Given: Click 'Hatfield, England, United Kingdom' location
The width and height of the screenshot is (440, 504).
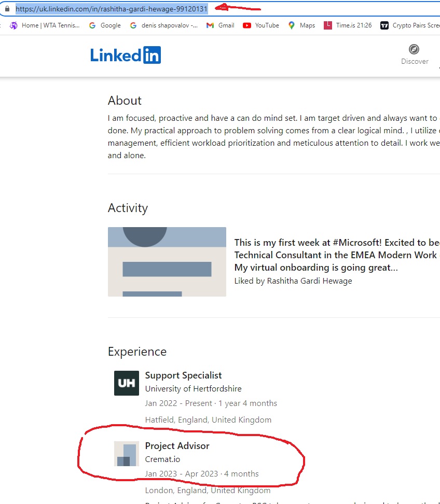Looking at the screenshot, I should pyautogui.click(x=208, y=420).
